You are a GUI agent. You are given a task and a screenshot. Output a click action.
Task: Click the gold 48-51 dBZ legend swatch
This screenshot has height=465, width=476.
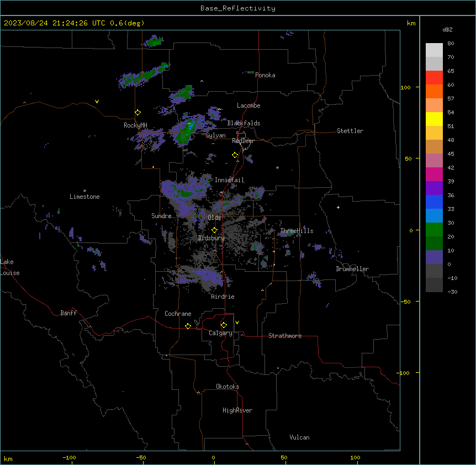coord(434,133)
